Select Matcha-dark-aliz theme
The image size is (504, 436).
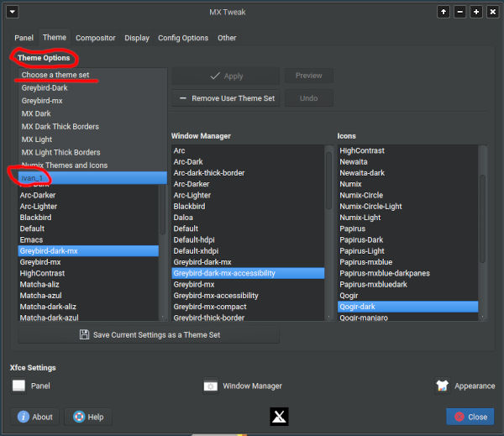point(88,307)
